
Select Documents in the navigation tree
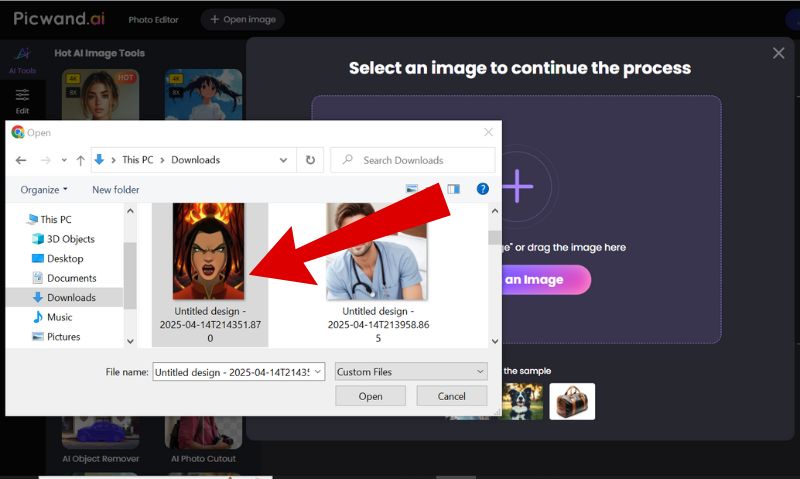[x=71, y=278]
